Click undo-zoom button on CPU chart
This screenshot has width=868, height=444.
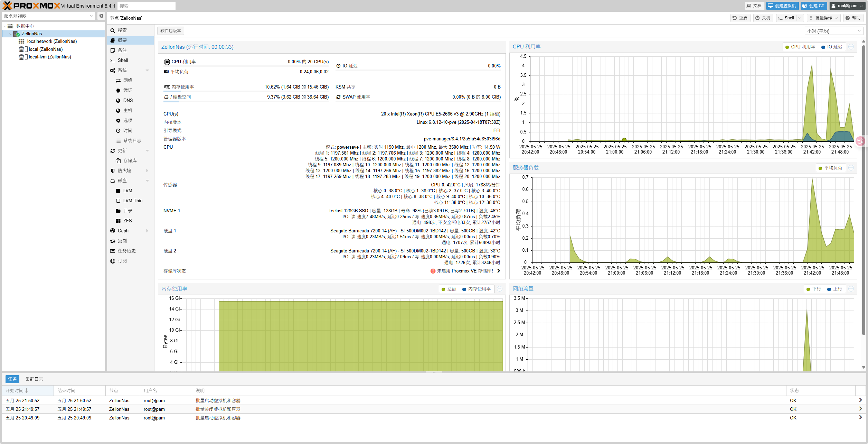(x=851, y=47)
